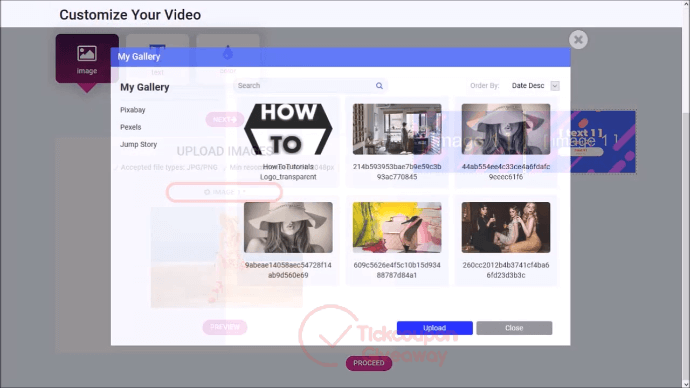Click the gallery Search input field
Image resolution: width=690 pixels, height=388 pixels.
310,86
